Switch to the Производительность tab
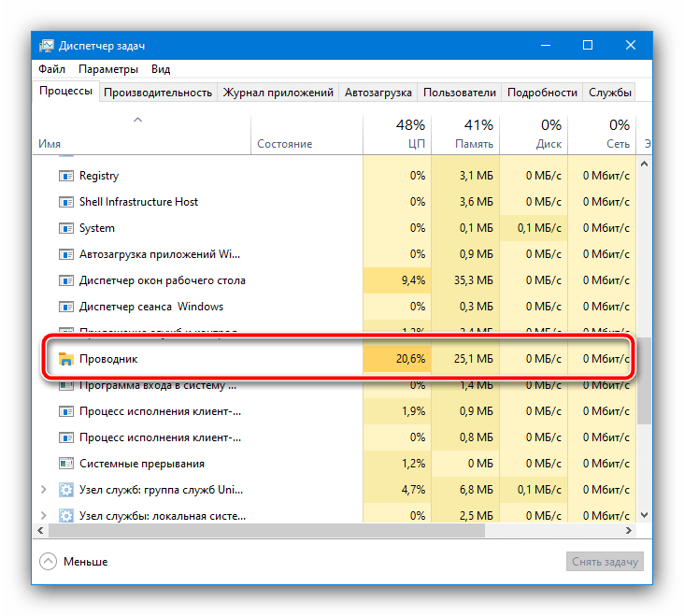 (158, 93)
